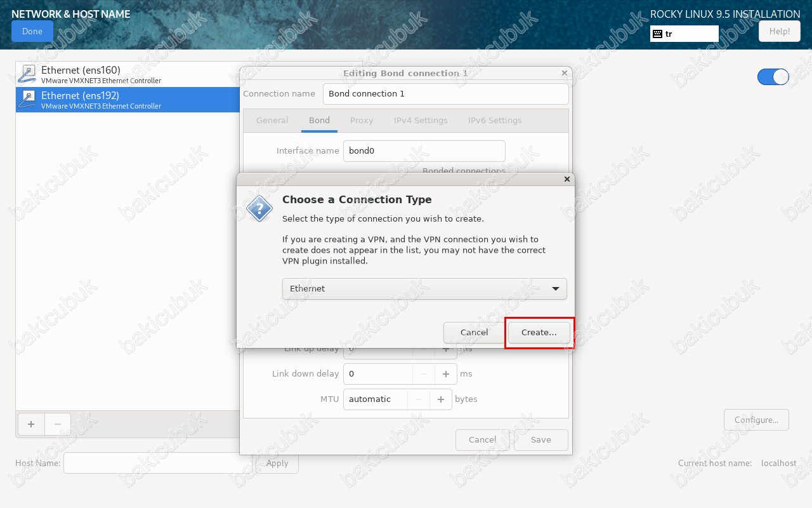
Task: Click the Host Name input field
Action: 157,463
